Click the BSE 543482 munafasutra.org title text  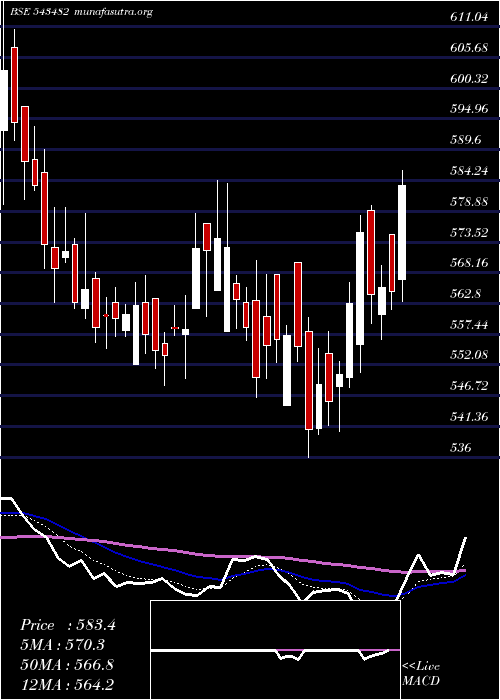click(x=82, y=12)
